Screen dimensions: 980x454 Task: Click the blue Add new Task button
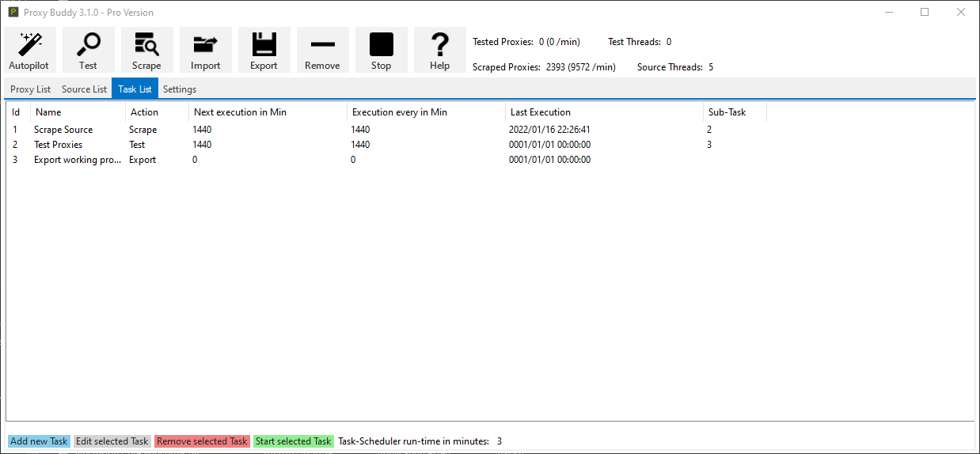[x=39, y=441]
